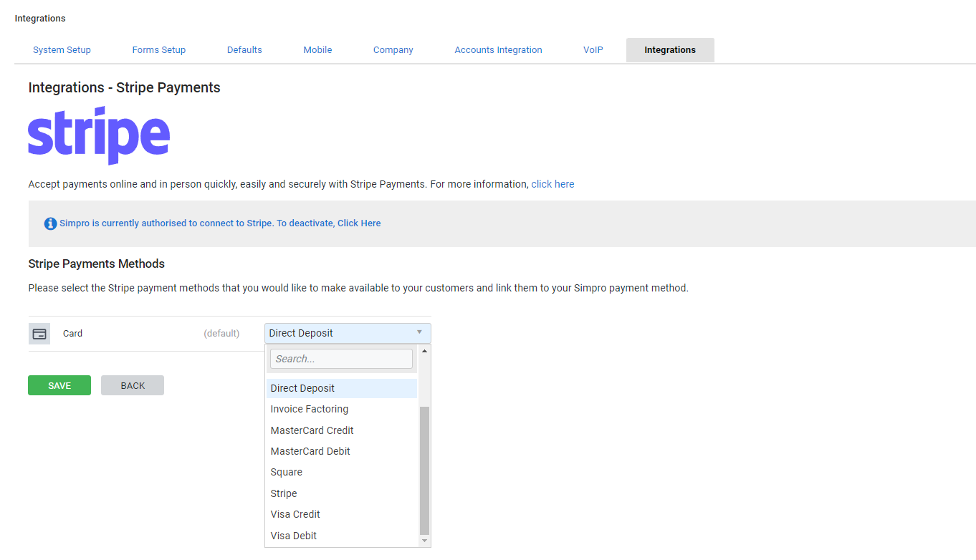The width and height of the screenshot is (976, 560).
Task: Click the 'Stripe Payments Methods' heading
Action: tap(97, 264)
